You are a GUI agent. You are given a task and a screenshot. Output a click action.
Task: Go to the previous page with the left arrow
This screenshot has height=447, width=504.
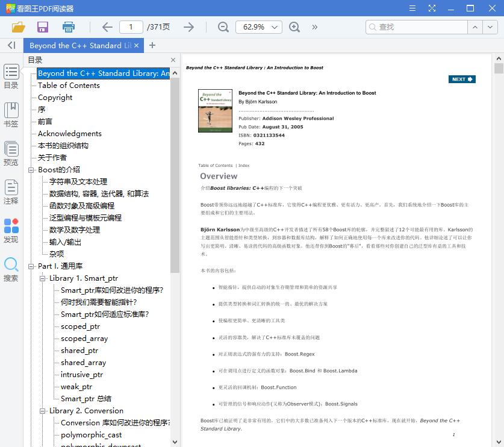click(x=107, y=27)
